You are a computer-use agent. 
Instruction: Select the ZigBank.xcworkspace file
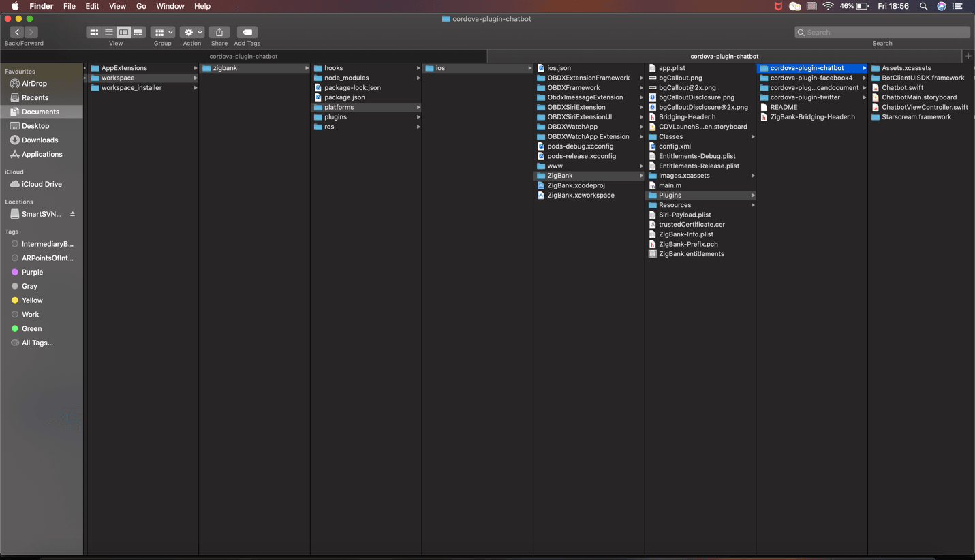pyautogui.click(x=581, y=196)
